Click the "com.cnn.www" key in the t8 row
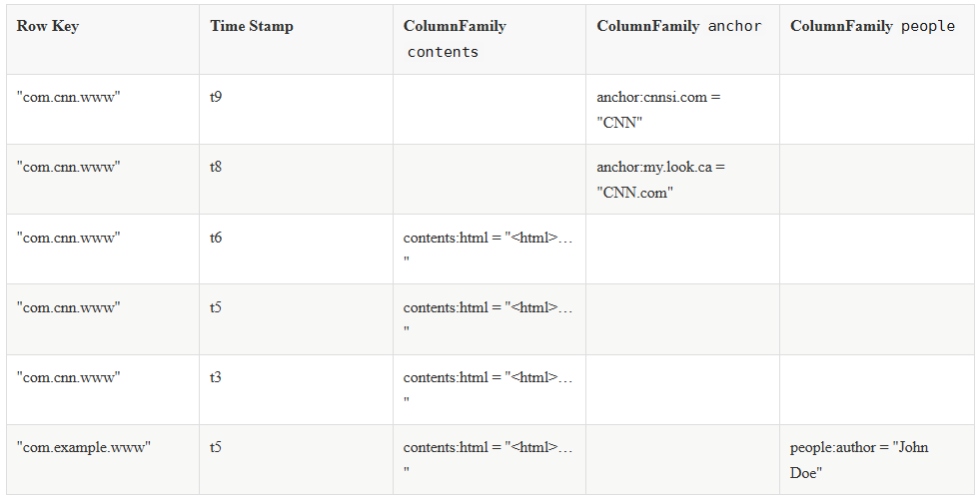980x500 pixels. [69, 168]
